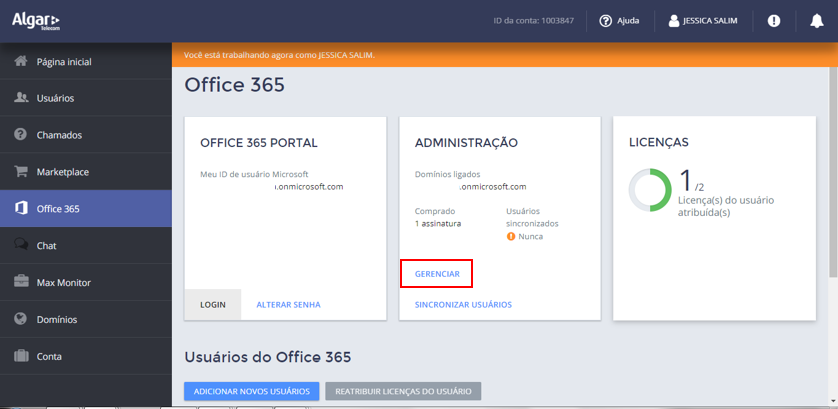This screenshot has width=838, height=409.
Task: Click the ALTERAR SENHA link
Action: pos(288,304)
